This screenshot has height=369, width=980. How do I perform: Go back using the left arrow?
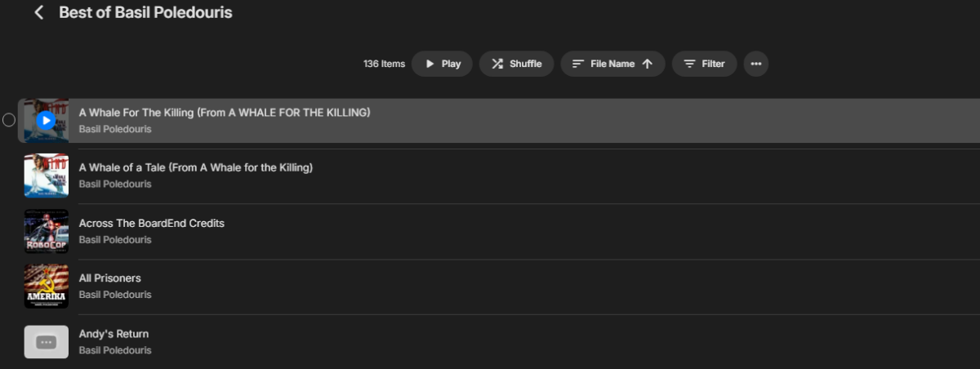click(38, 13)
